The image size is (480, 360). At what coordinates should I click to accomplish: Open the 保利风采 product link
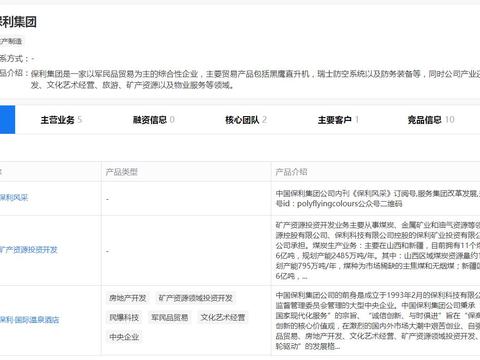tap(14, 198)
